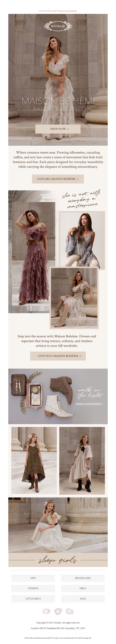Select the BESTSELLERS navigation item

[83, 578]
